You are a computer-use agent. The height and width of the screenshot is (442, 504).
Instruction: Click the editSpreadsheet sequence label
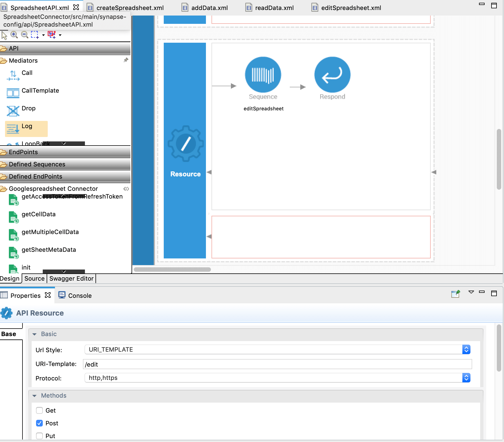tap(263, 109)
